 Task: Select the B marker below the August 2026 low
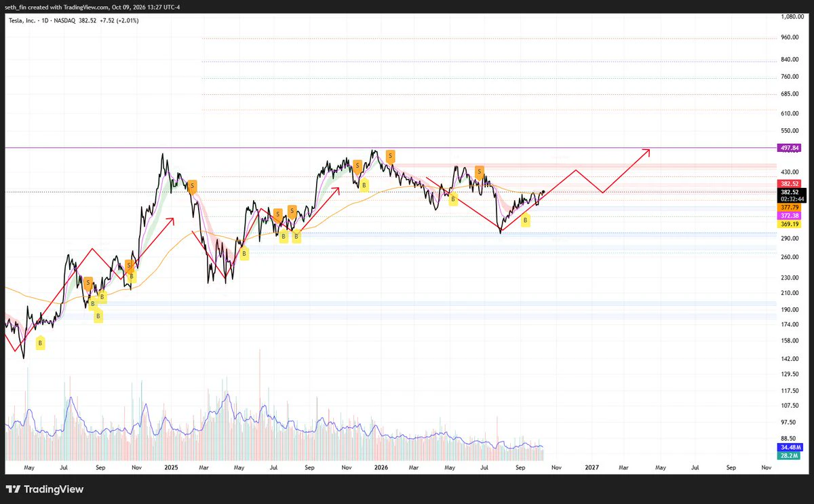point(525,220)
